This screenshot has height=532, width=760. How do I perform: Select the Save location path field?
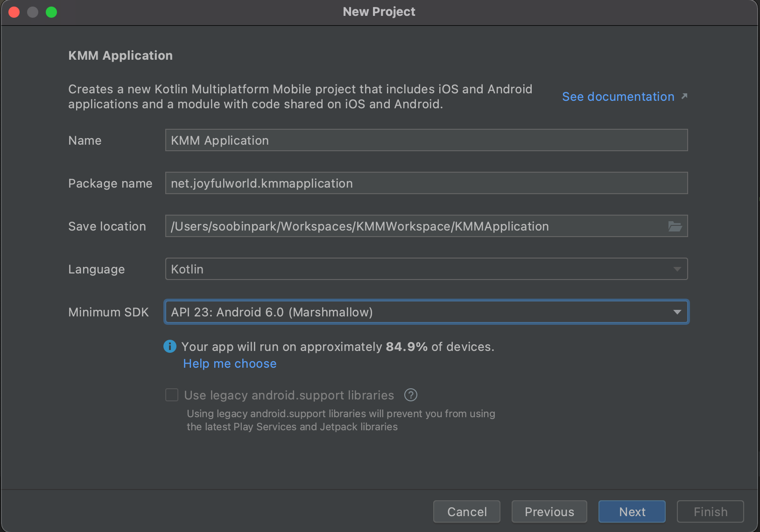click(415, 226)
